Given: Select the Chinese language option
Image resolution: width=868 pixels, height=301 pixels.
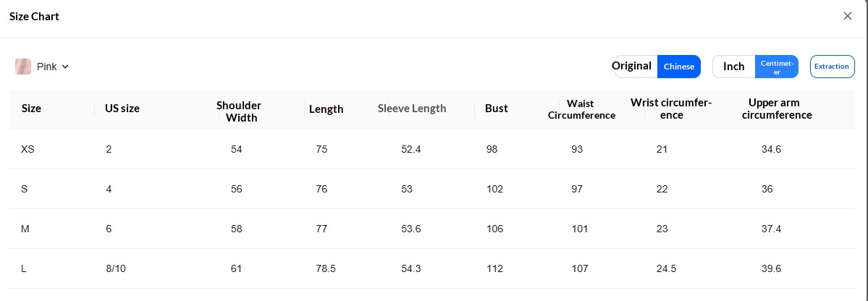Looking at the screenshot, I should pyautogui.click(x=678, y=67).
